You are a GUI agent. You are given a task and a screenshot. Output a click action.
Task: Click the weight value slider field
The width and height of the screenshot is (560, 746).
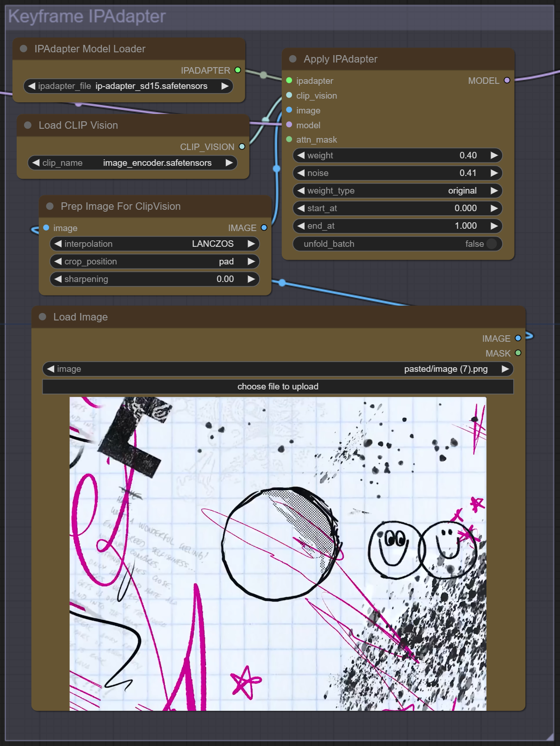coord(397,156)
